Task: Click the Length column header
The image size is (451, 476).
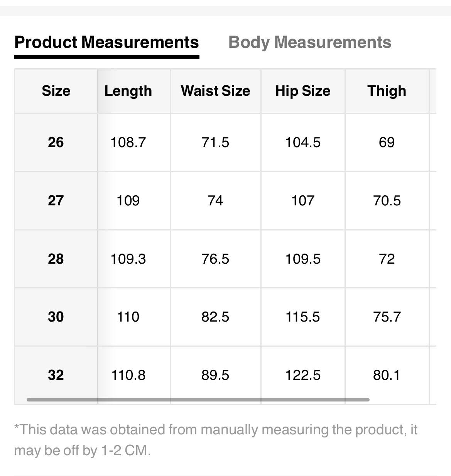Action: (128, 91)
